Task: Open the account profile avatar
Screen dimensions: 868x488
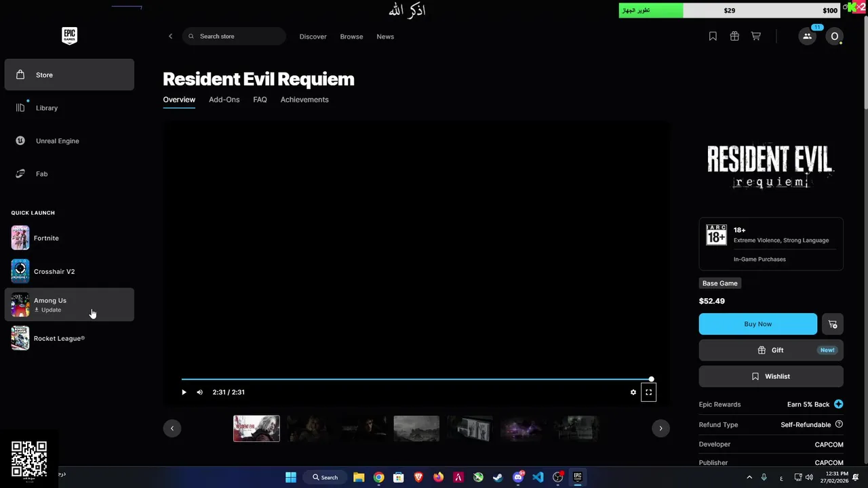Action: pyautogui.click(x=835, y=37)
